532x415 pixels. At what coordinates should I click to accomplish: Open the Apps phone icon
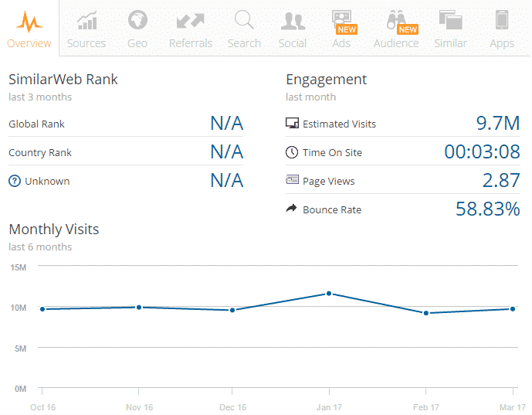click(502, 21)
